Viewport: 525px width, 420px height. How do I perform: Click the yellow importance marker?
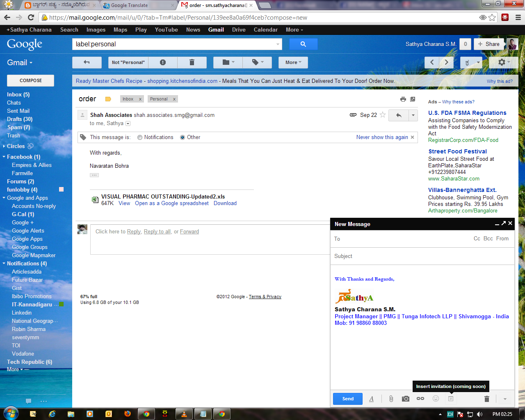pyautogui.click(x=108, y=99)
